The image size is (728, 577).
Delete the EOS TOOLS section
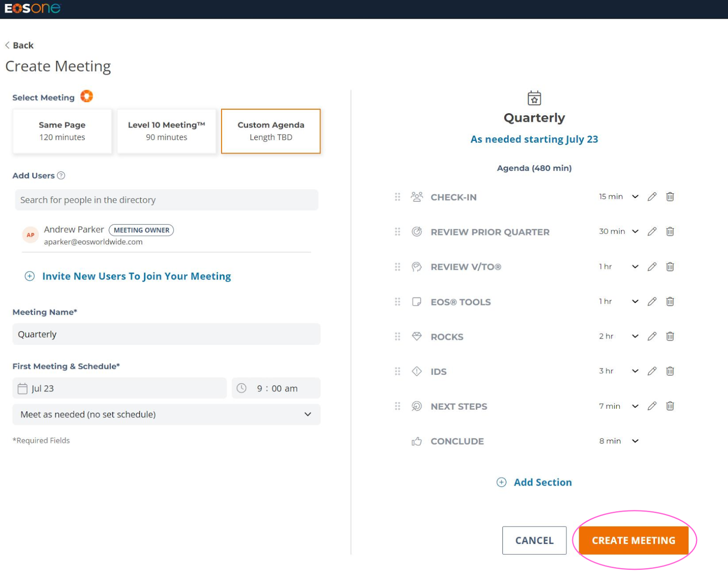(x=670, y=301)
